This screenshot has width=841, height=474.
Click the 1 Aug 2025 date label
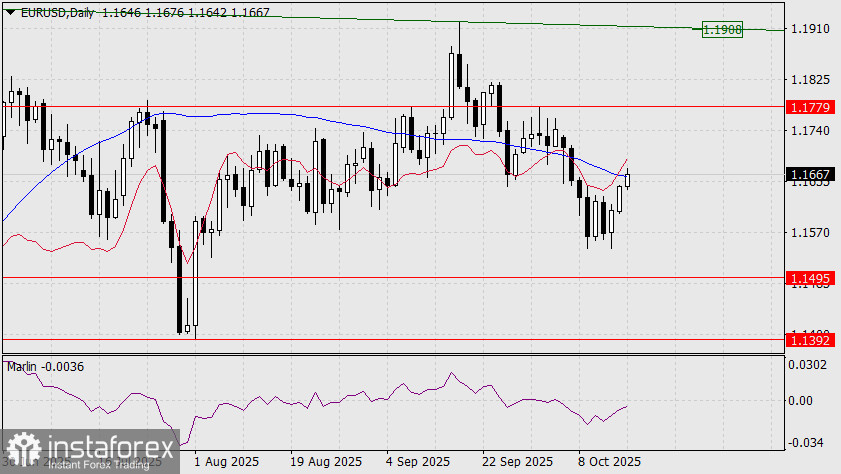point(226,462)
